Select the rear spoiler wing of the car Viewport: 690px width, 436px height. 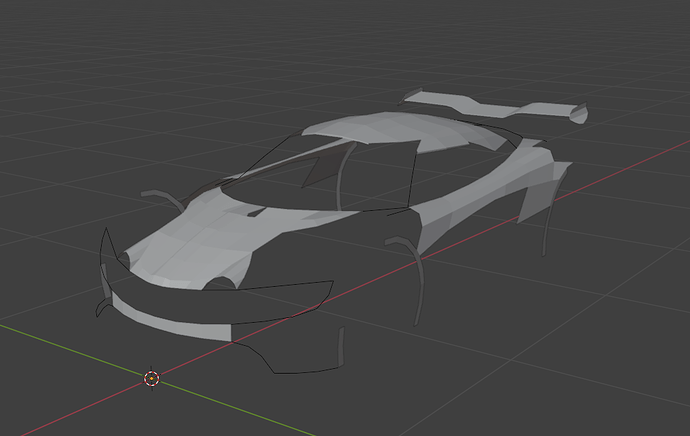[494, 106]
